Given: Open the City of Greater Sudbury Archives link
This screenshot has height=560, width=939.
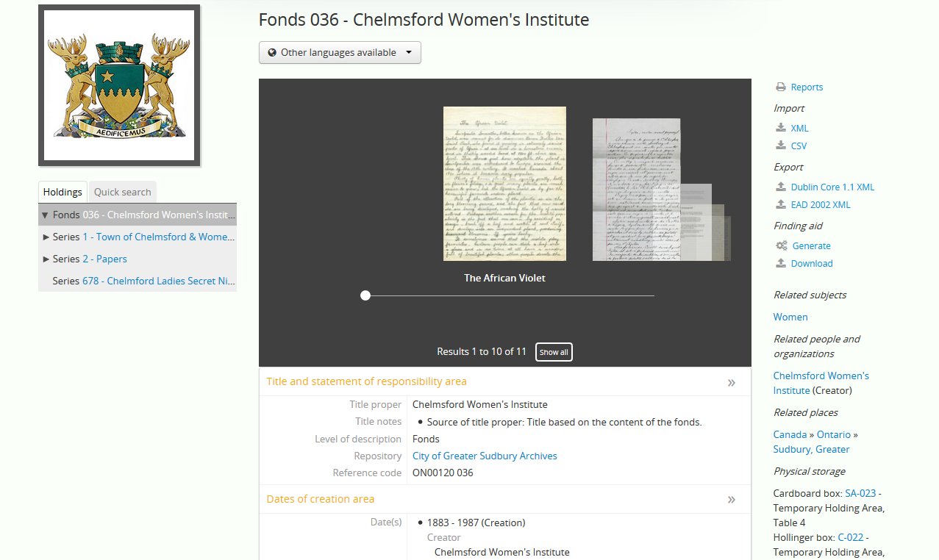Looking at the screenshot, I should tap(485, 456).
